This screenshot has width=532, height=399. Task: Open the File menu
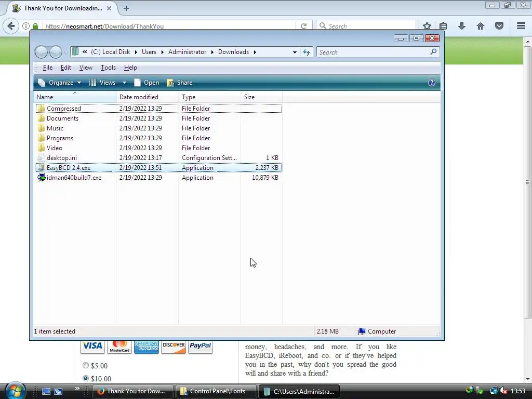[47, 68]
